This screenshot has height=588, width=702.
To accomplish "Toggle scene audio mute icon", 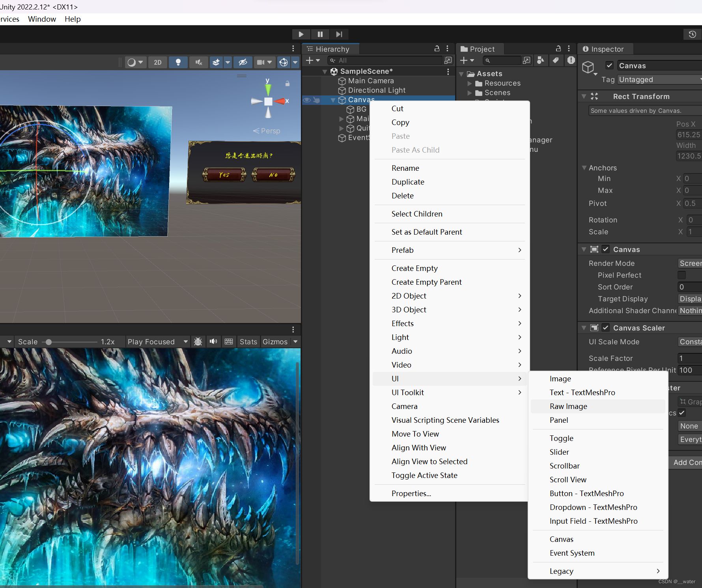I will [199, 62].
